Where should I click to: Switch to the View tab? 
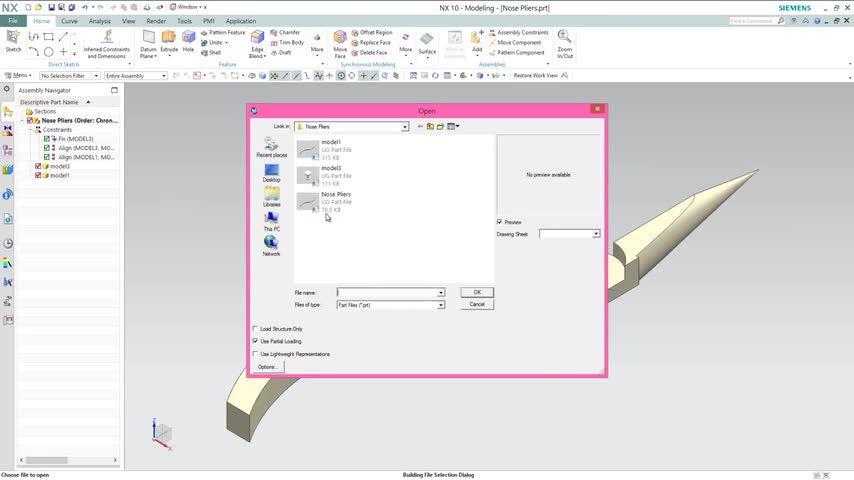tap(129, 21)
